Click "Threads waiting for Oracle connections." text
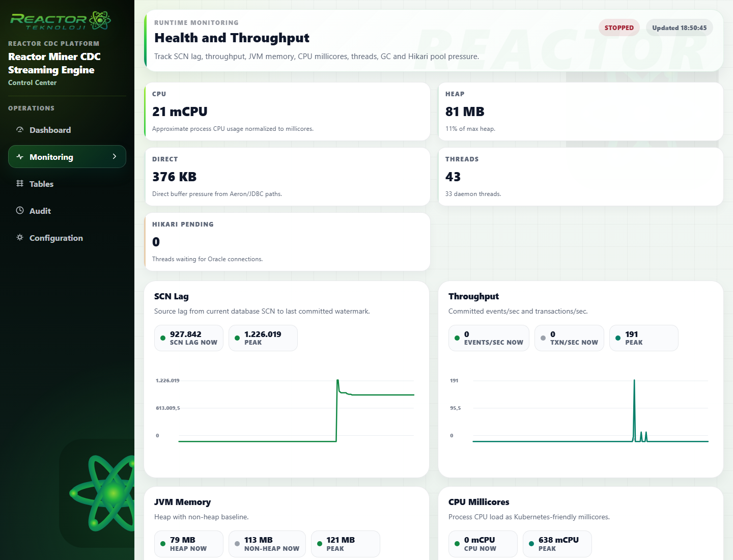The width and height of the screenshot is (733, 560). [208, 259]
